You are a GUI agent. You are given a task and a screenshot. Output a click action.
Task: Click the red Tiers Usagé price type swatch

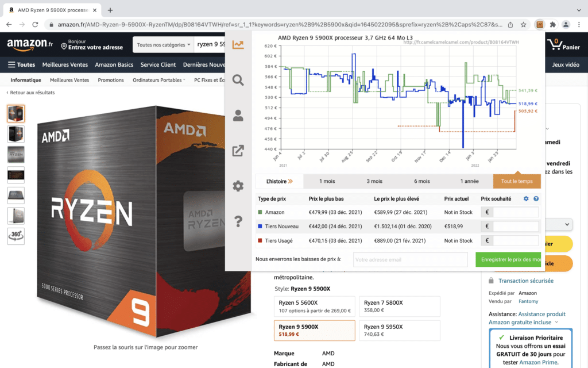coord(260,241)
